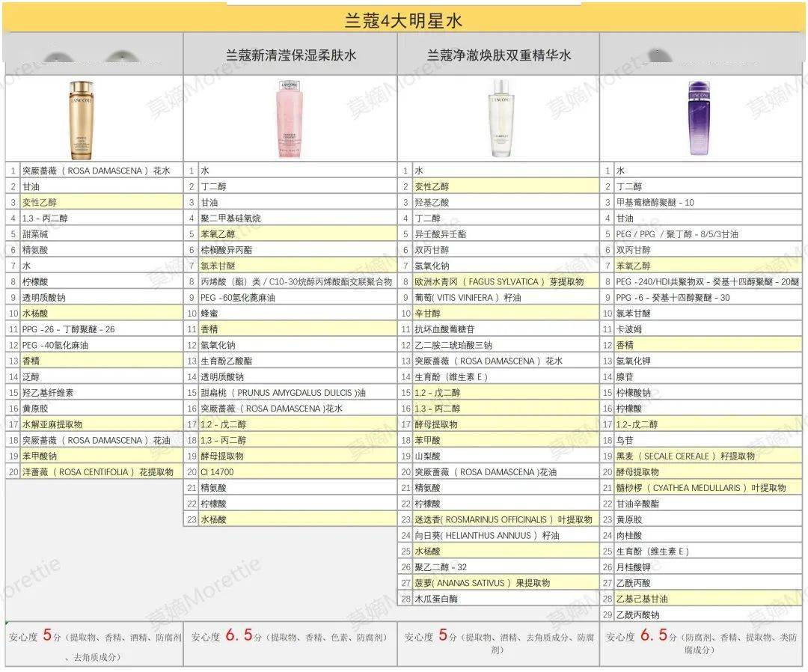808x672 pixels.
Task: Select the ingredient 蜂蜜
Action: tap(209, 314)
